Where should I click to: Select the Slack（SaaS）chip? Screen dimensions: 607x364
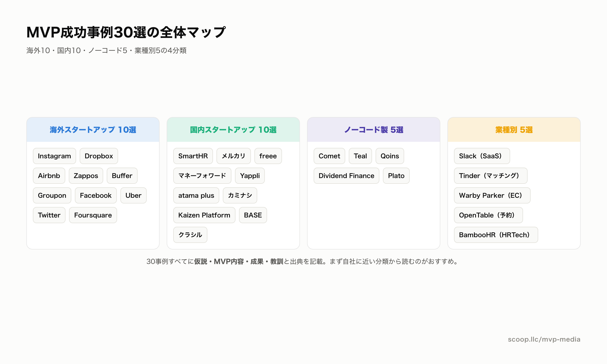(x=482, y=156)
